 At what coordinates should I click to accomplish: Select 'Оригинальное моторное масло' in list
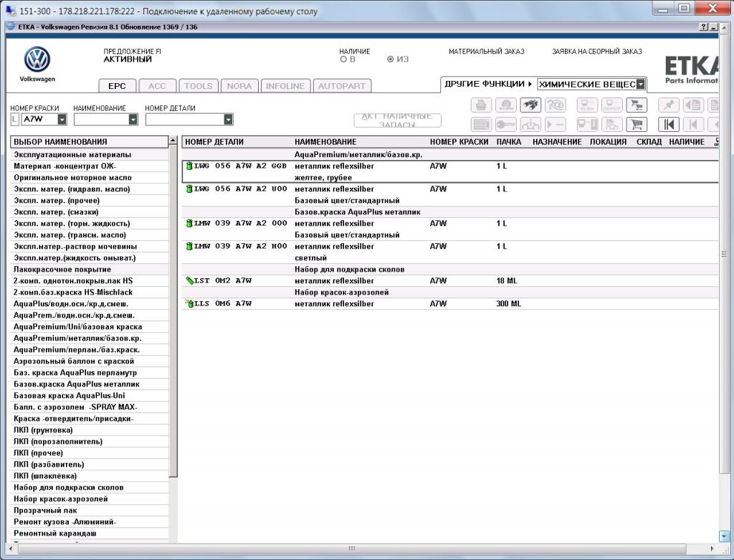tap(89, 177)
